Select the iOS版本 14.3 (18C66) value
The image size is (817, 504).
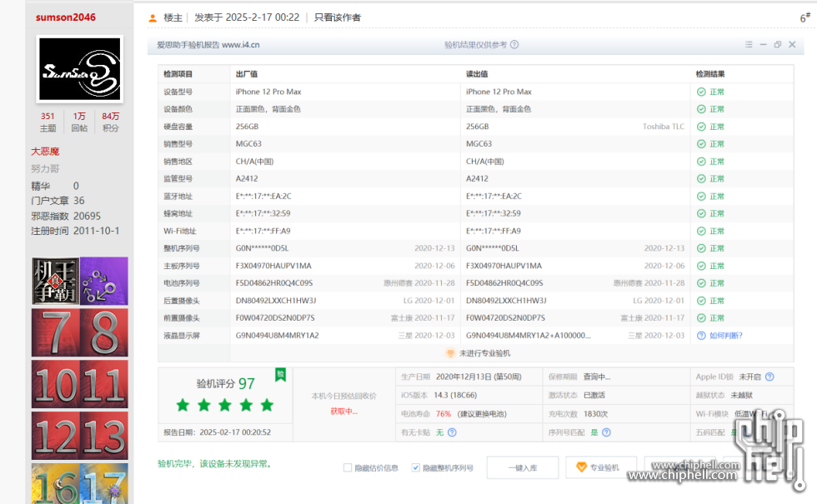[x=455, y=395]
